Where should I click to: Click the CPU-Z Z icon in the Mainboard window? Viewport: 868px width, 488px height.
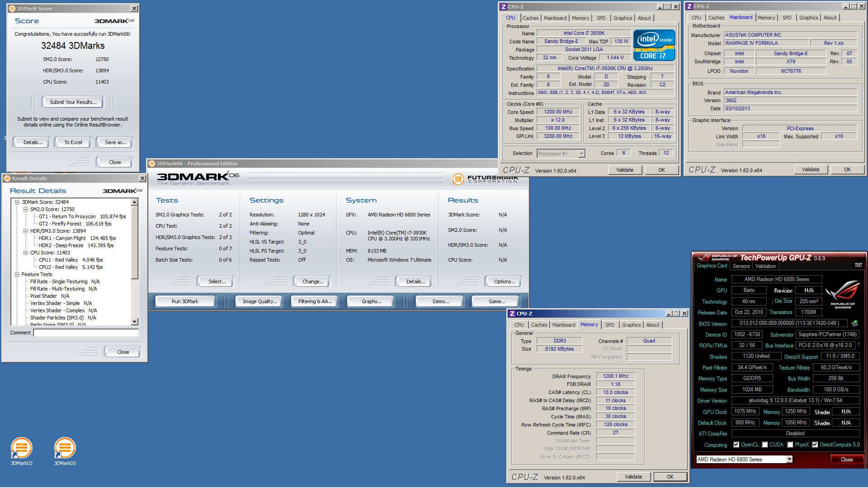(689, 6)
